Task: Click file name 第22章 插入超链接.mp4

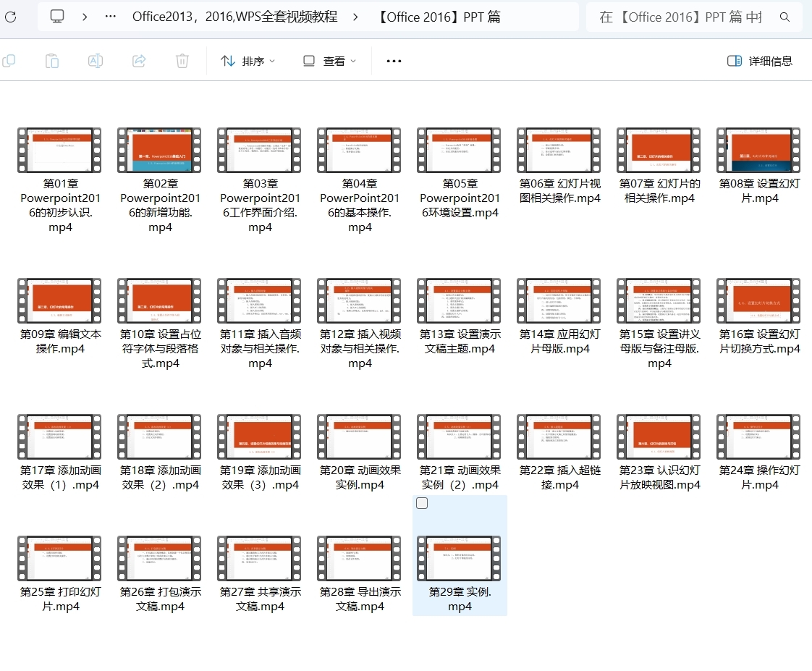Action: [x=560, y=478]
